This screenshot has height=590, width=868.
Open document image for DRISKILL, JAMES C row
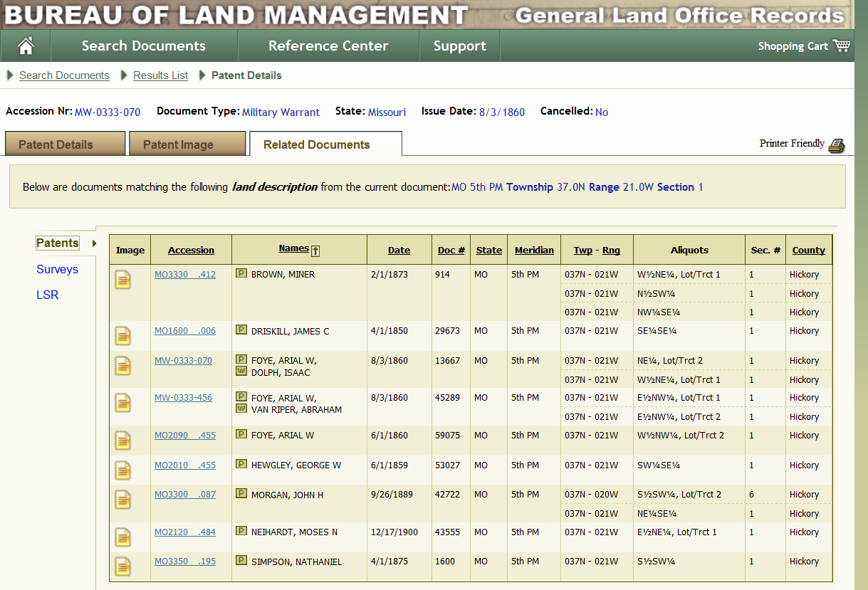[x=123, y=336]
